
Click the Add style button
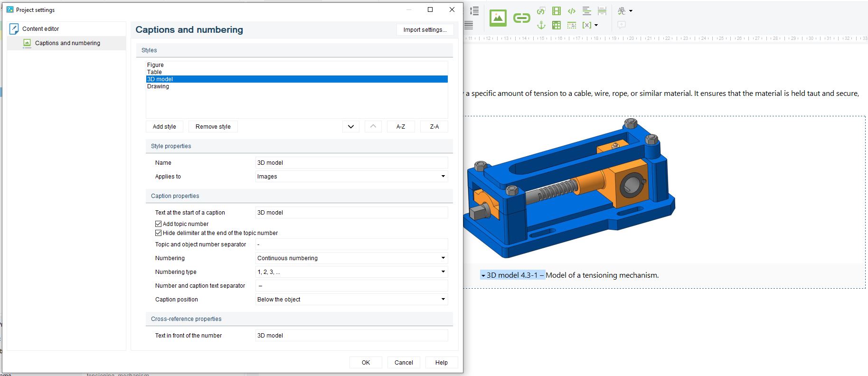click(x=164, y=127)
